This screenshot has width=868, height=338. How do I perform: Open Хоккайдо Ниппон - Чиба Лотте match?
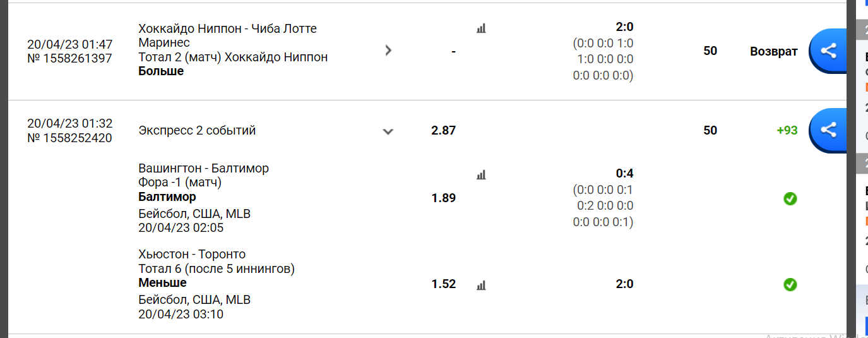[228, 35]
